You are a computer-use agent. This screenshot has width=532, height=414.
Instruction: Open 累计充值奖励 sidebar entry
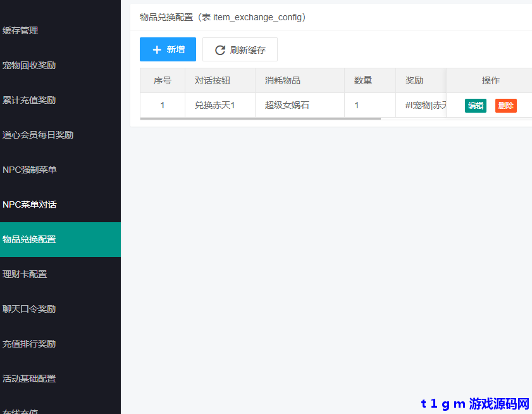pyautogui.click(x=29, y=100)
